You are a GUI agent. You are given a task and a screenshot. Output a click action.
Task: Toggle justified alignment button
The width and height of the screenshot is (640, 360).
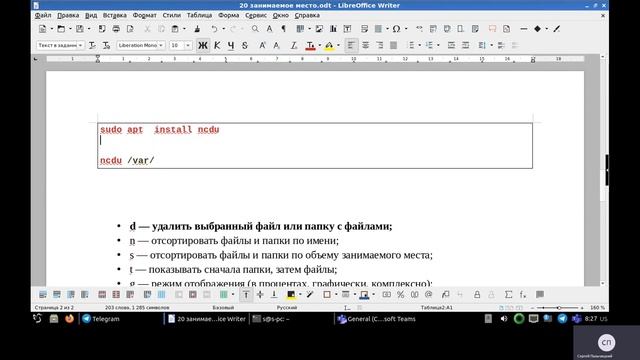tap(393, 45)
